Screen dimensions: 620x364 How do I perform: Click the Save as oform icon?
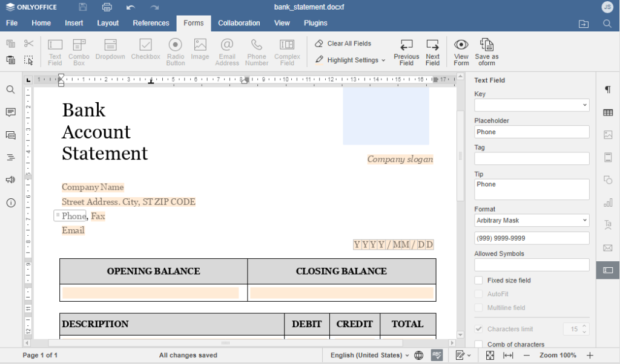(x=486, y=51)
